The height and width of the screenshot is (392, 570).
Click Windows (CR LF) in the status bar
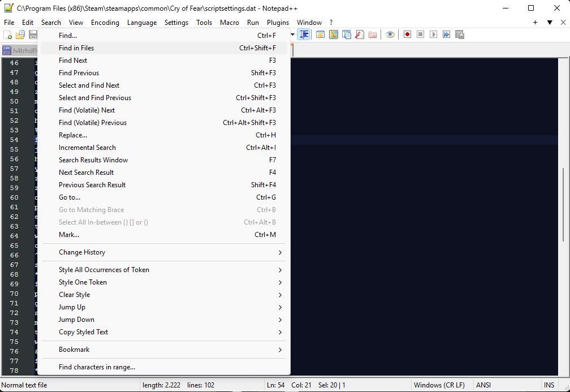pyautogui.click(x=439, y=385)
